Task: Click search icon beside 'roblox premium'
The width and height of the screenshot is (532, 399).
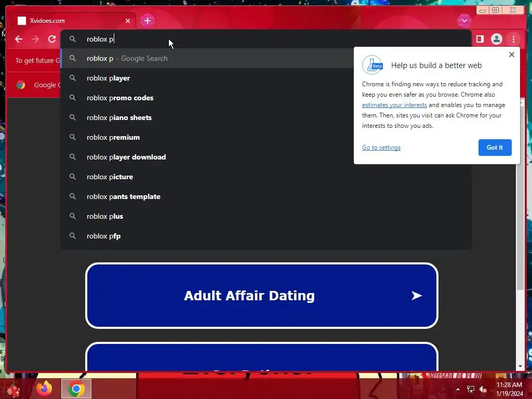Action: [x=73, y=137]
